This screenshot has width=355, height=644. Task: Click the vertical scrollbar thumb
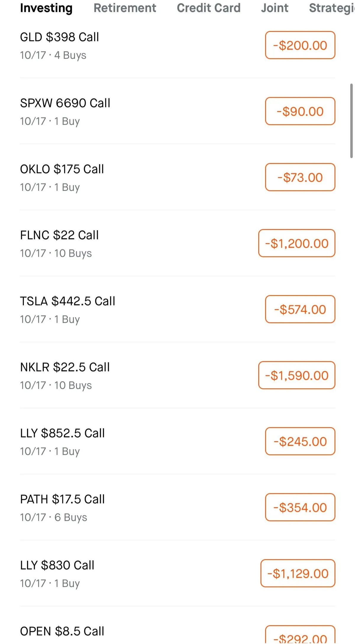(x=351, y=121)
